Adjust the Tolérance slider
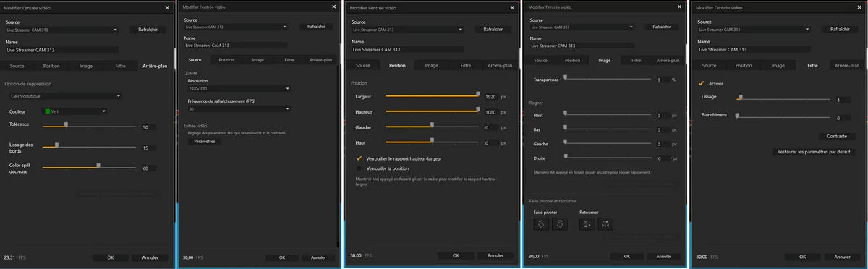Viewport: 868px width, 269px height. tap(89, 125)
